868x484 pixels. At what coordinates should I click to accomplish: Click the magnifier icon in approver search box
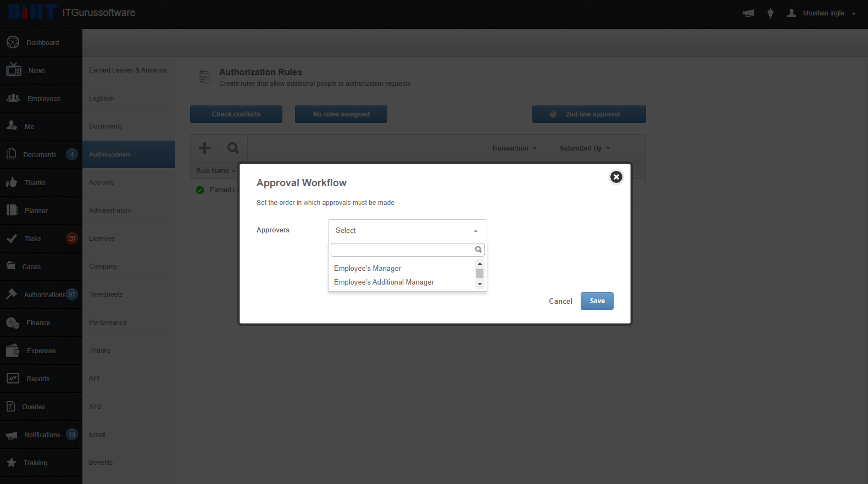click(x=478, y=249)
